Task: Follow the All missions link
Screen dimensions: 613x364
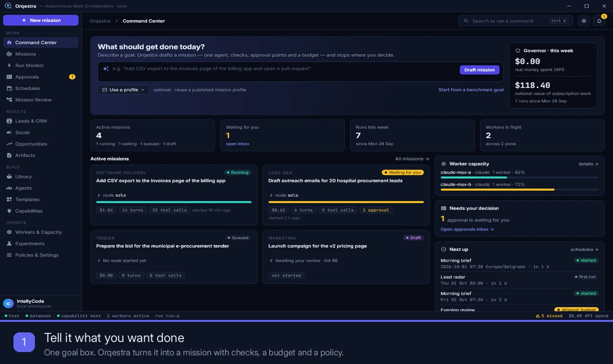Action: click(412, 159)
